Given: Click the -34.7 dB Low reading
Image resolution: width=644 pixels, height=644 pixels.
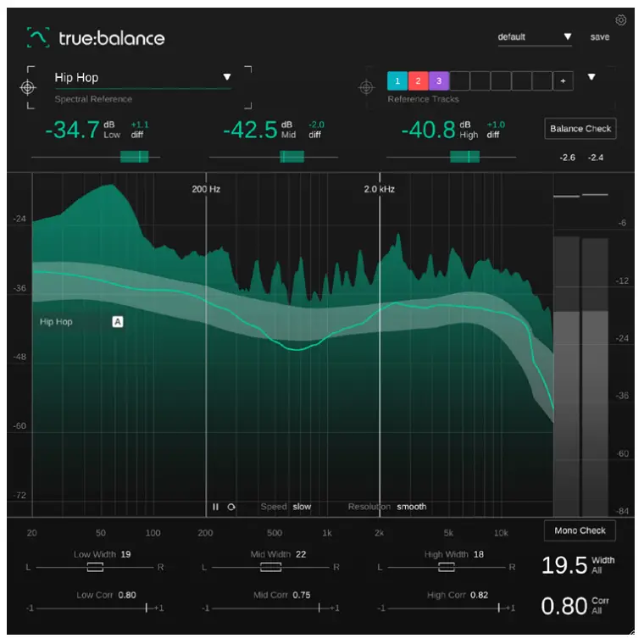Looking at the screenshot, I should 72,130.
